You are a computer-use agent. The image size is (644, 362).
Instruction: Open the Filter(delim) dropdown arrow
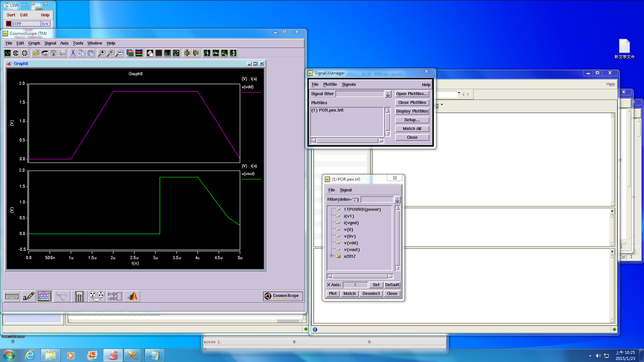tap(397, 200)
